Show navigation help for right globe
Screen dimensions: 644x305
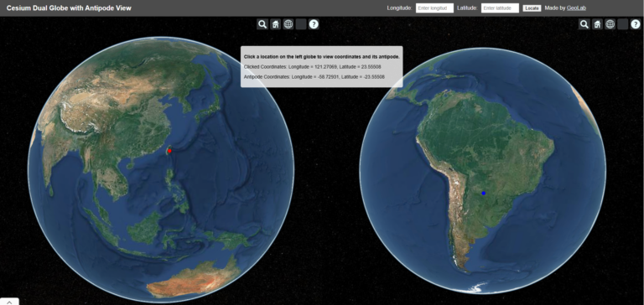(x=636, y=24)
